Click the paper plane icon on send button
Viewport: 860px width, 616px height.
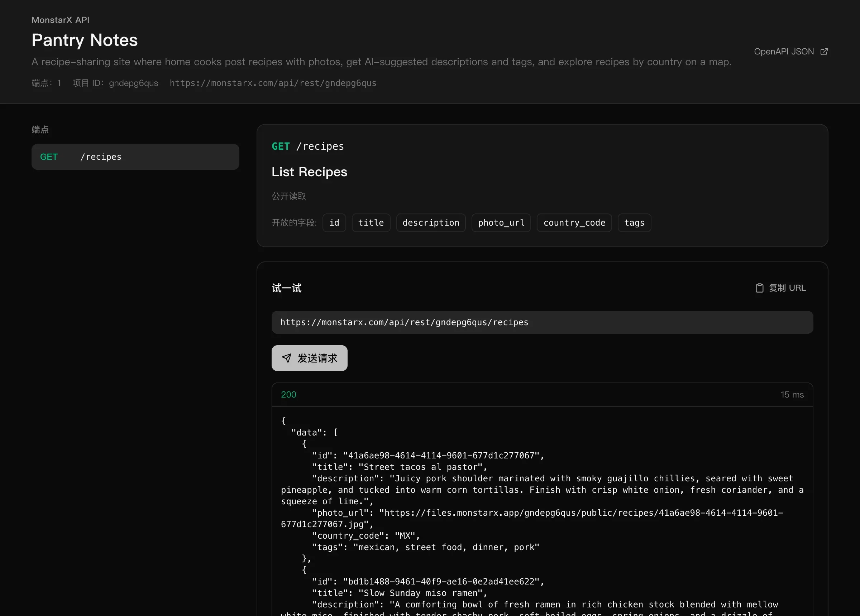[x=287, y=358]
